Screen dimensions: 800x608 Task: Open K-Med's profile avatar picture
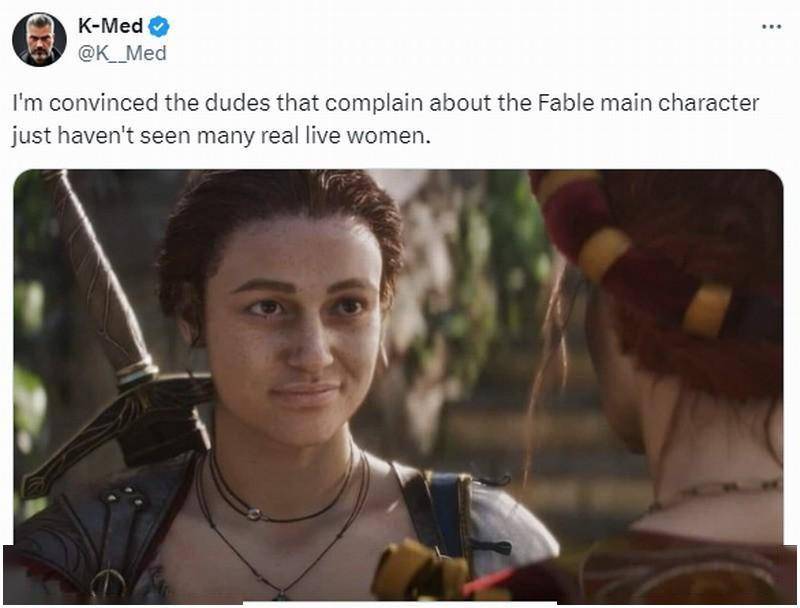pyautogui.click(x=39, y=39)
